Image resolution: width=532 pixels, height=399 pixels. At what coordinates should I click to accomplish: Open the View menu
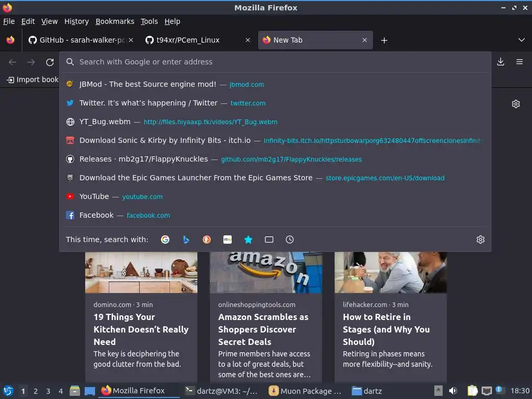[x=49, y=21]
